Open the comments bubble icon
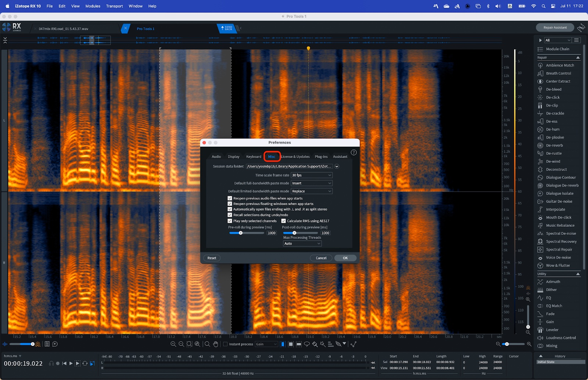 click(55, 344)
